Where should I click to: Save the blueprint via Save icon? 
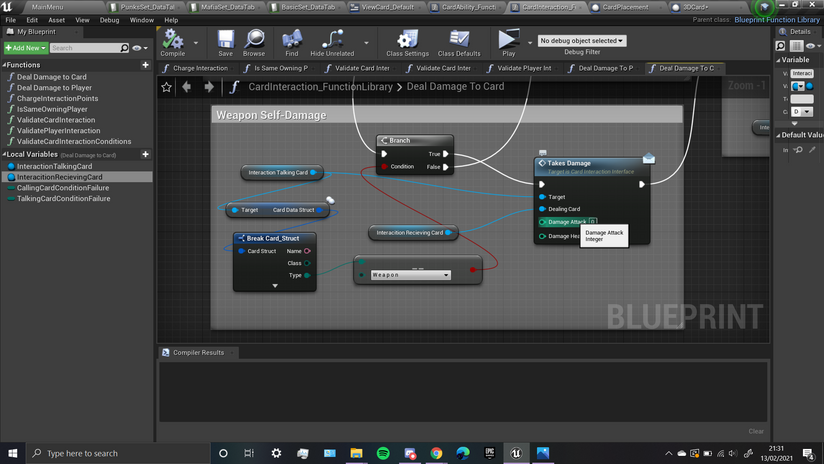coord(225,40)
